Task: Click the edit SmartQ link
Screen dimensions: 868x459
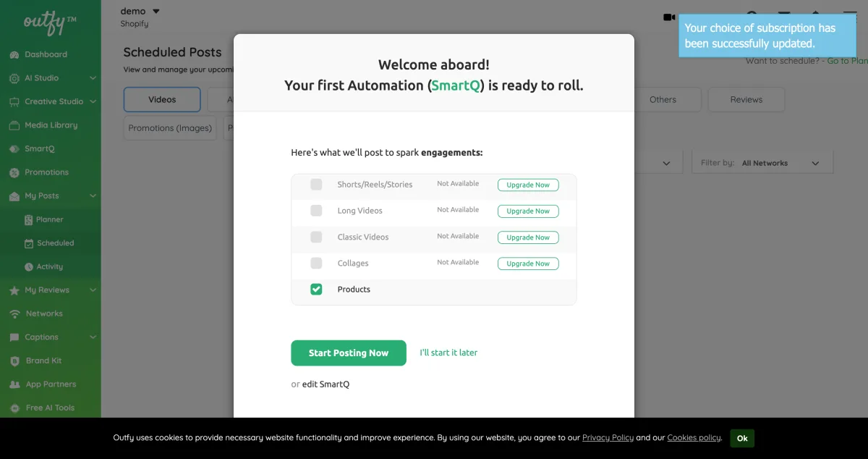Action: click(x=325, y=384)
